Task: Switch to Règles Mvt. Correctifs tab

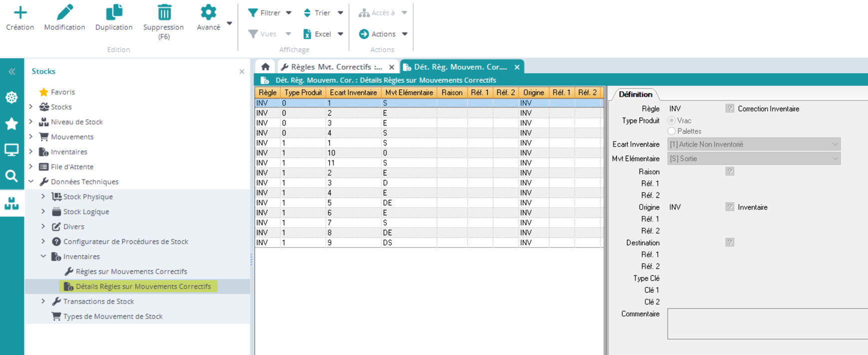Action: [332, 67]
